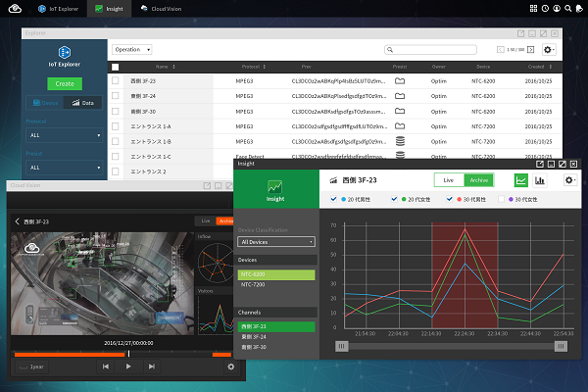Select the Live mode button in Insight
Viewport: 588px width, 392px height.
click(x=449, y=180)
